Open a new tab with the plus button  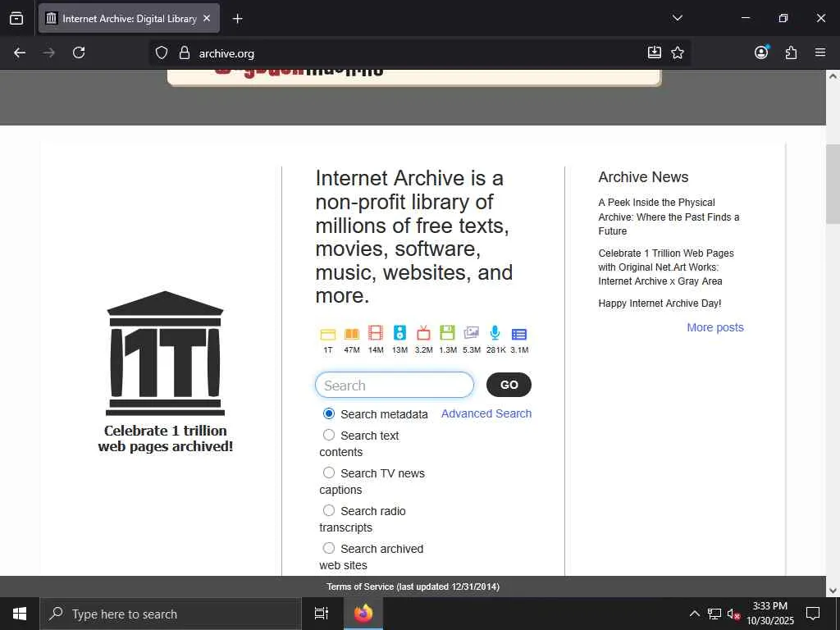pyautogui.click(x=237, y=19)
